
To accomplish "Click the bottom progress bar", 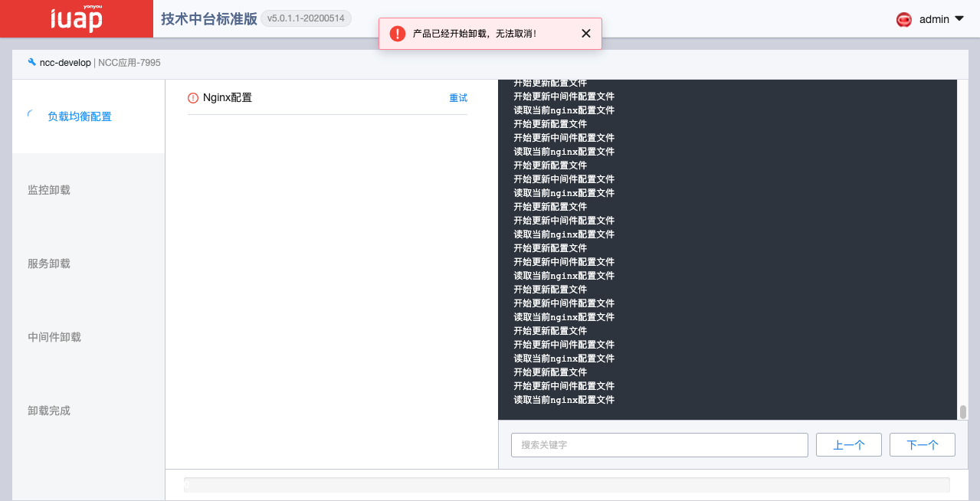I will click(x=566, y=484).
